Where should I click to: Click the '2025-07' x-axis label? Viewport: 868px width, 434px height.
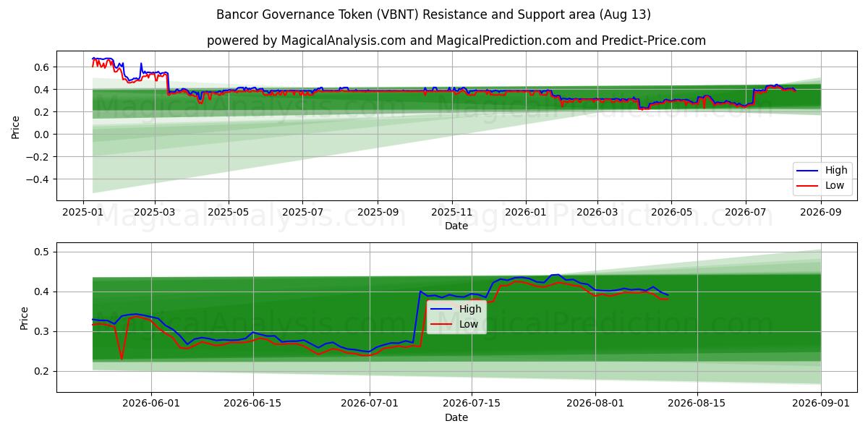pyautogui.click(x=302, y=213)
